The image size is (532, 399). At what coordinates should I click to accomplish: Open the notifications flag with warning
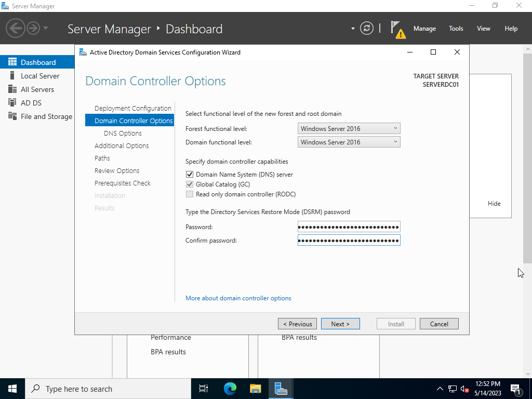point(397,29)
